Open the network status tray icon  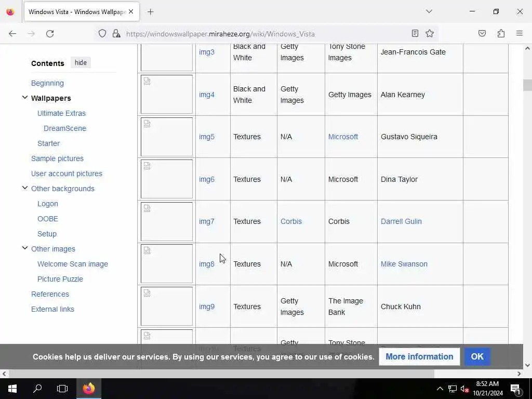pyautogui.click(x=452, y=389)
